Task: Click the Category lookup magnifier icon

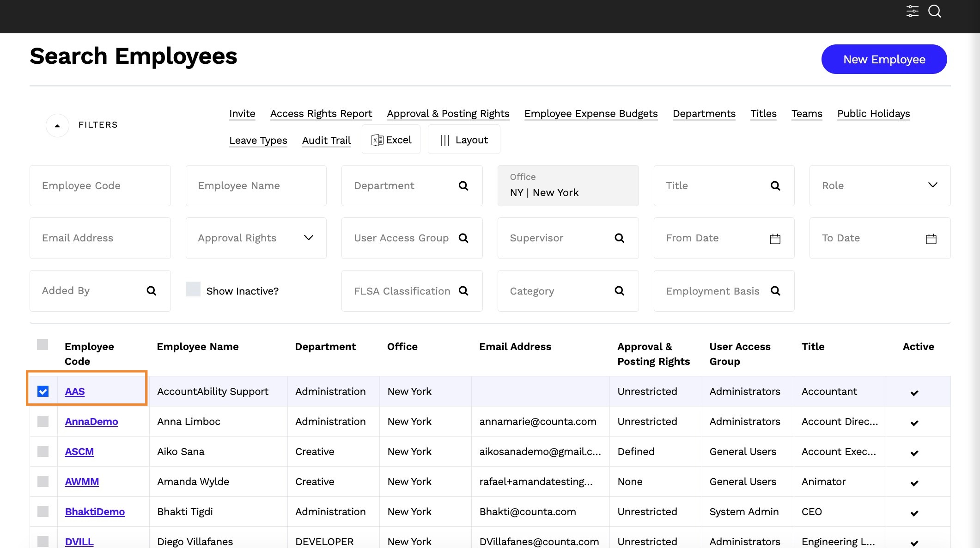Action: click(x=620, y=291)
